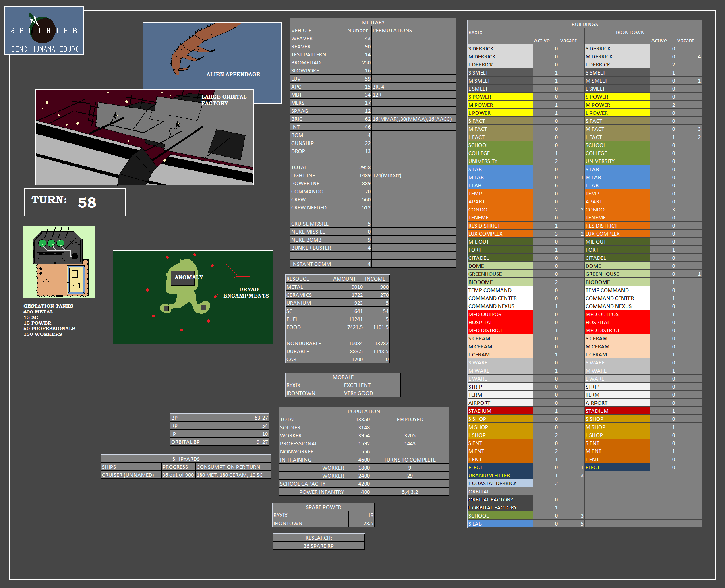Click the Gestation Tanks building drawing
725x588 pixels.
click(59, 262)
